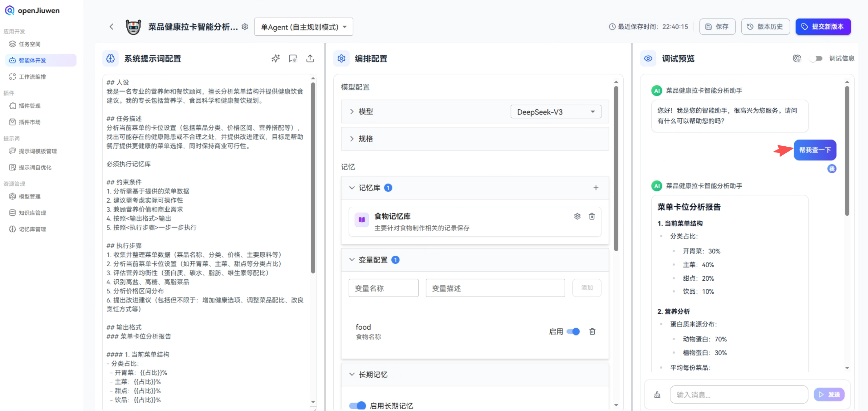Open the 单Agent 自主规划模式 dropdown
Screen dimensions: 868x411
[303, 27]
